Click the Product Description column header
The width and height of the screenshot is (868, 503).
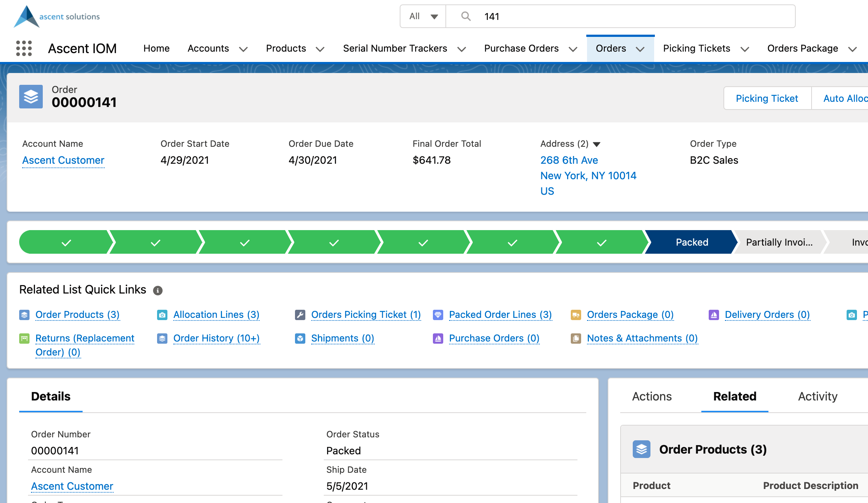(810, 486)
